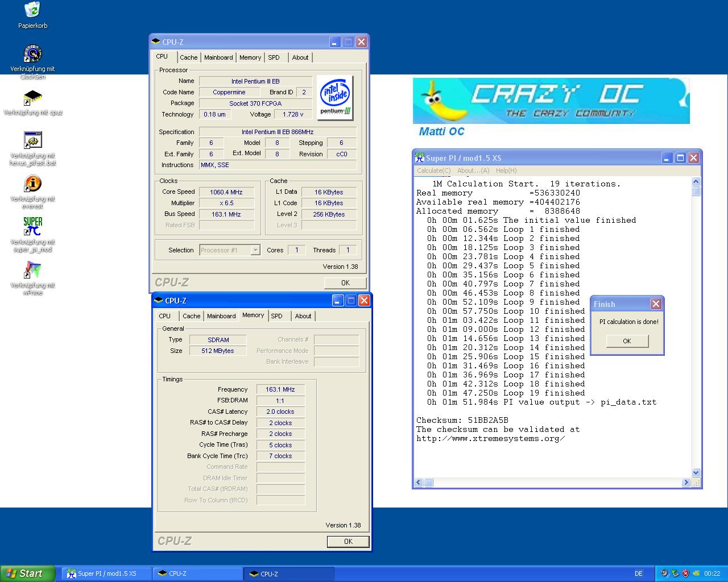Click the Intel Inside Pentium III logo
This screenshot has width=728, height=582.
coord(335,98)
